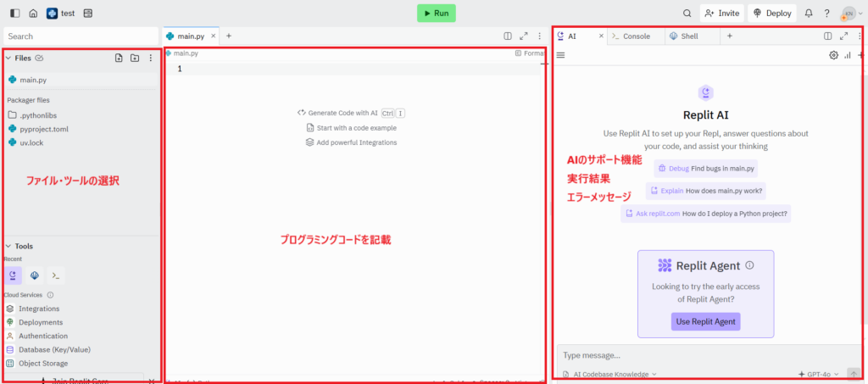868x384 pixels.
Task: Open AI Codebase Knowledge dropdown
Action: point(609,374)
